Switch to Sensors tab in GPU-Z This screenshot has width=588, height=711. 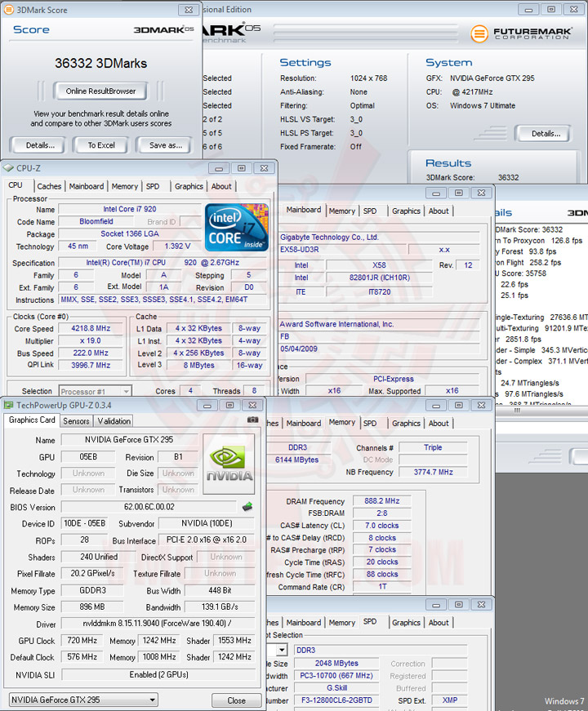coord(76,421)
